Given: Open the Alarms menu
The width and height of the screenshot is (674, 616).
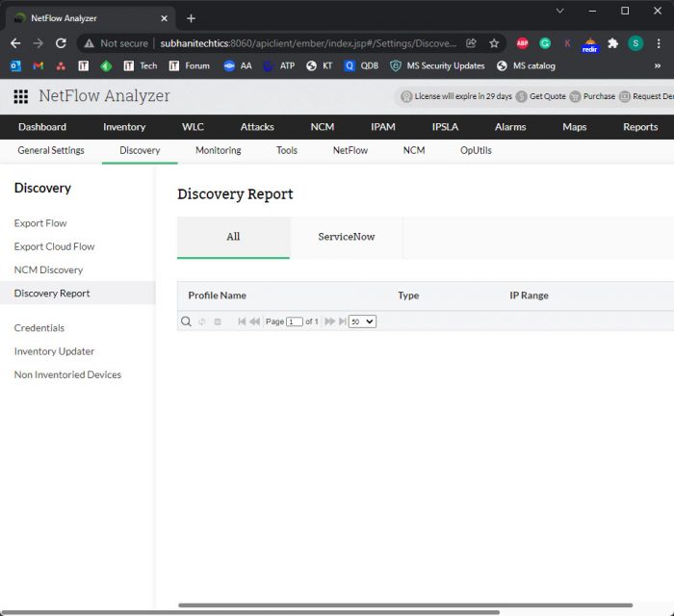Looking at the screenshot, I should (510, 127).
